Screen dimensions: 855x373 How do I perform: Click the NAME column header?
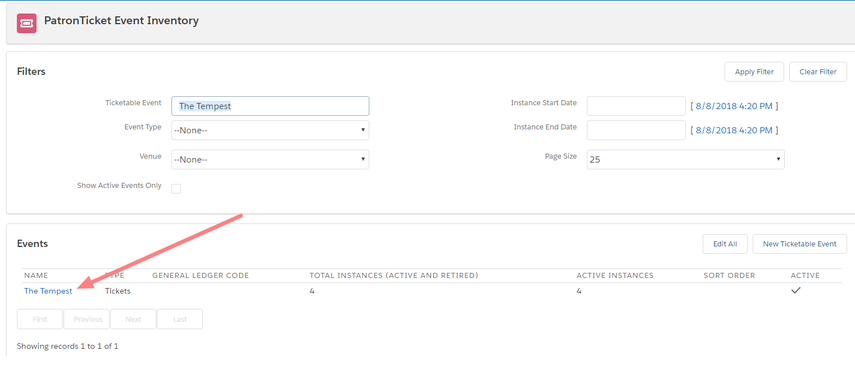[36, 275]
